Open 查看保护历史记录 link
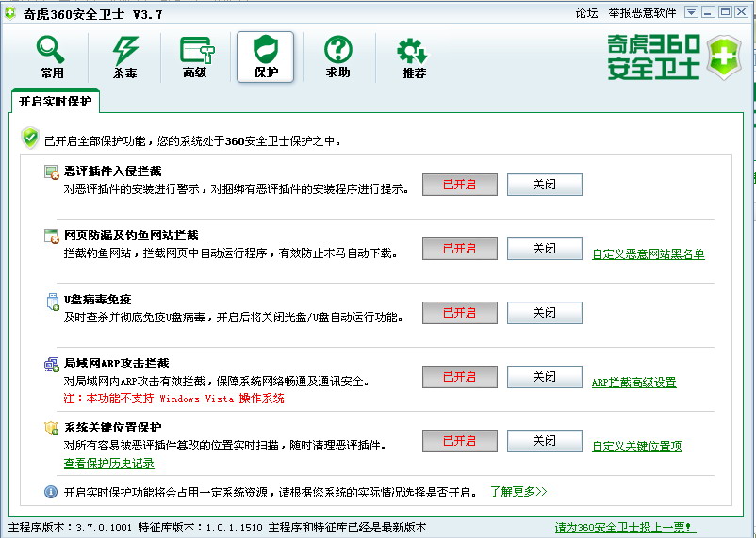The height and width of the screenshot is (538, 756). tap(109, 464)
